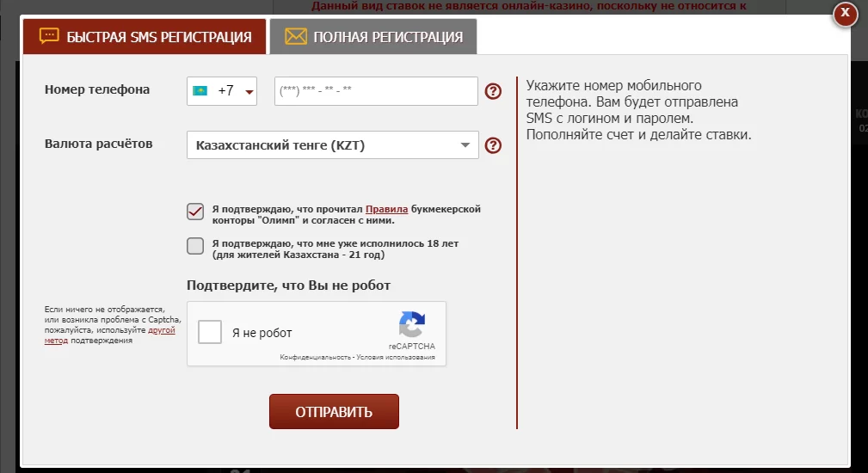Image resolution: width=868 pixels, height=473 pixels.
Task: Expand the Казахстанский тенге (KZT) currency dropdown
Action: click(x=333, y=145)
